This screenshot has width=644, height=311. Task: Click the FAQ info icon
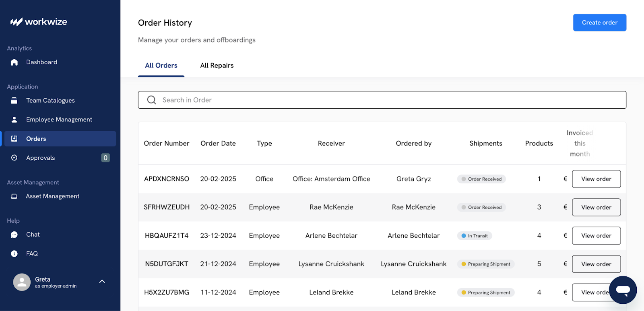[14, 253]
